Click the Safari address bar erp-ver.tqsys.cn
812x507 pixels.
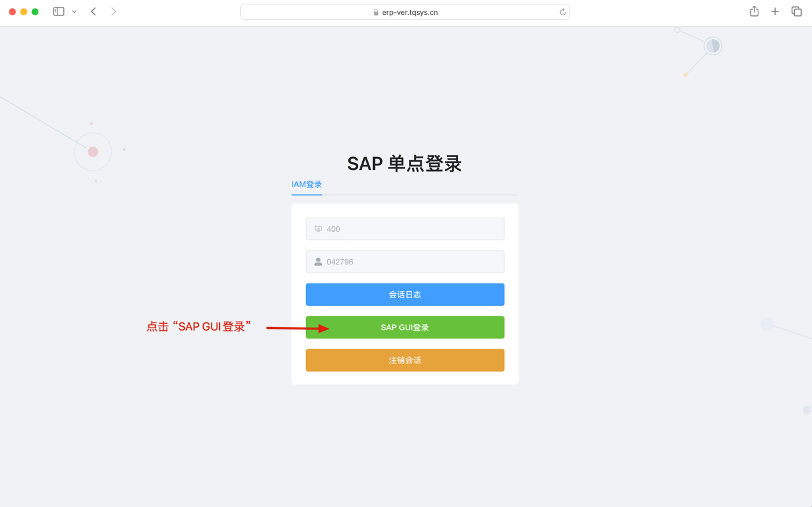pos(405,12)
